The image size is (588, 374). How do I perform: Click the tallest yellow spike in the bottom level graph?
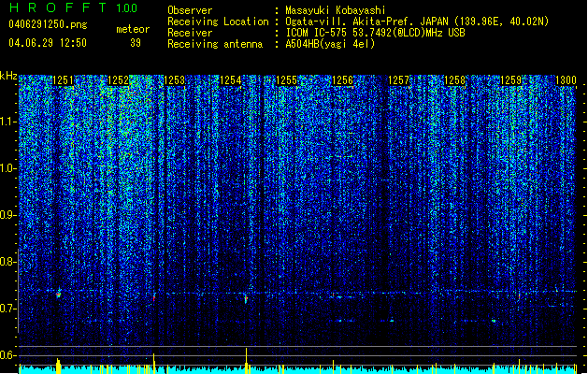tap(247, 361)
